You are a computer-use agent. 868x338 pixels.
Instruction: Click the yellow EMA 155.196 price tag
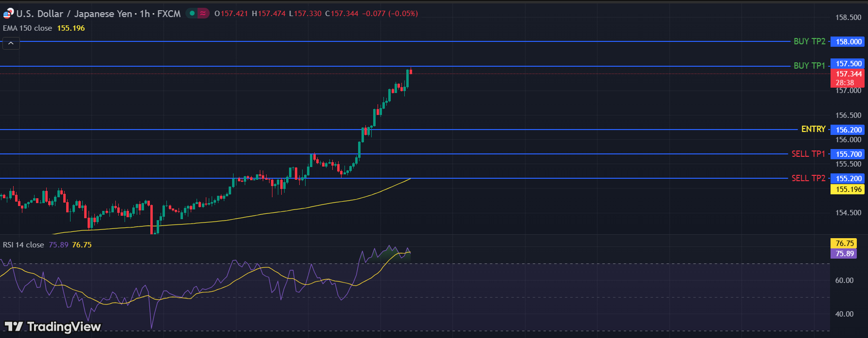pos(848,189)
